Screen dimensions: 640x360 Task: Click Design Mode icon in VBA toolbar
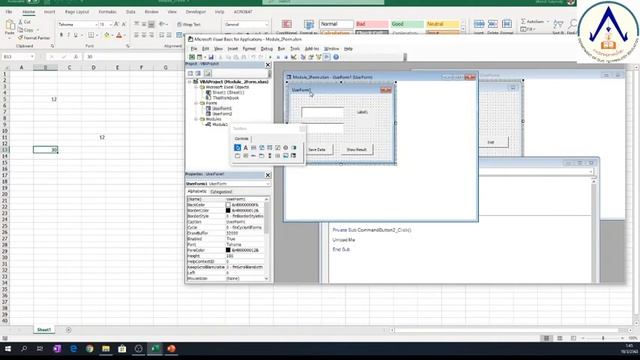pyautogui.click(x=293, y=57)
